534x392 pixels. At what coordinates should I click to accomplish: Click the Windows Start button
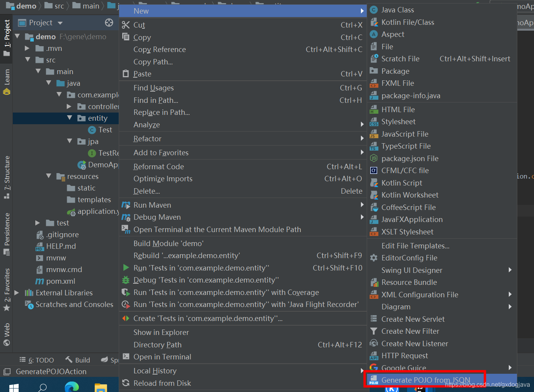coord(14,387)
